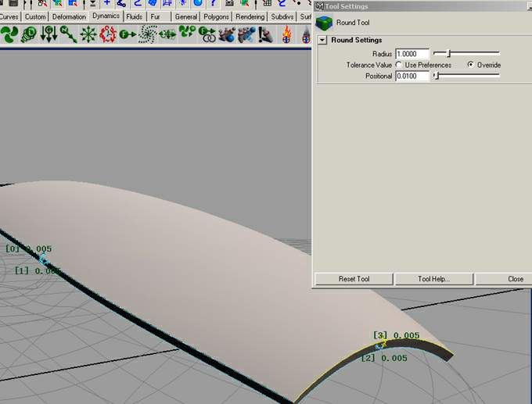Create a passive rigid body (blue bowling)
532x404 pixels.
point(246,34)
